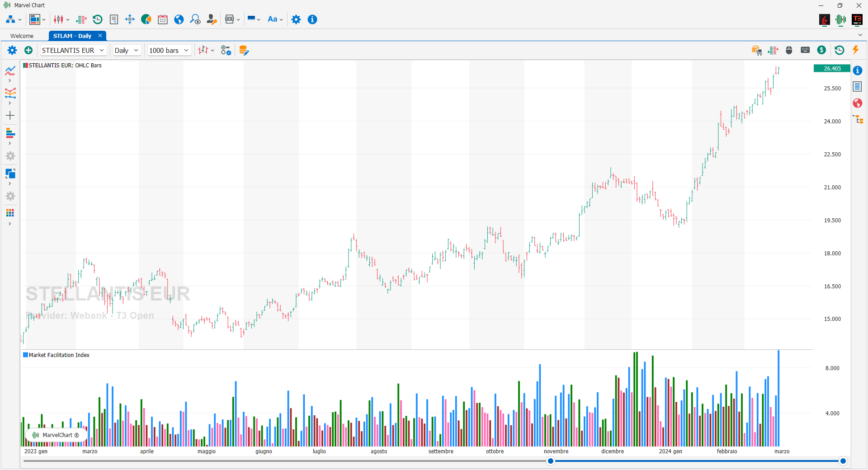Open the info panel icon in right sidebar

pos(858,70)
